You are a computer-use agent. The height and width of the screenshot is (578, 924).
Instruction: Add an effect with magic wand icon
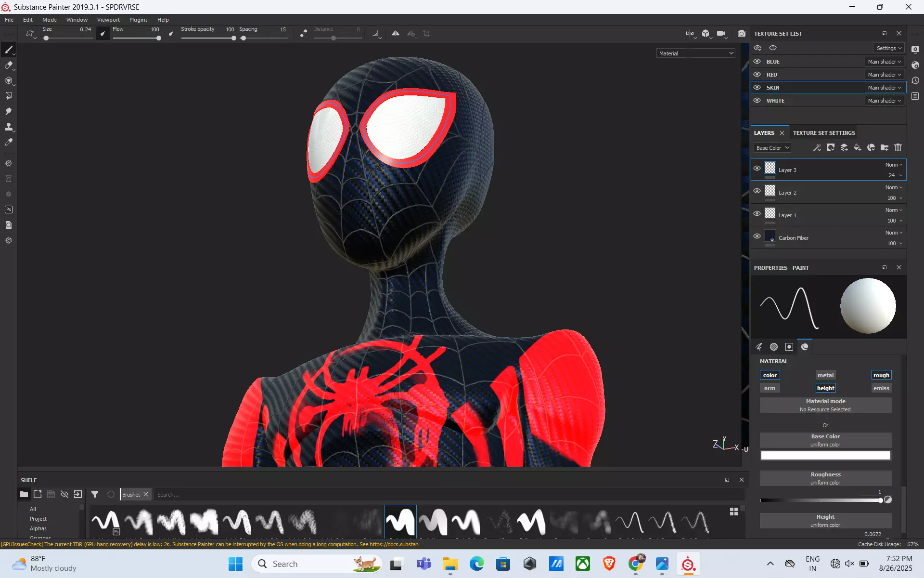point(817,148)
